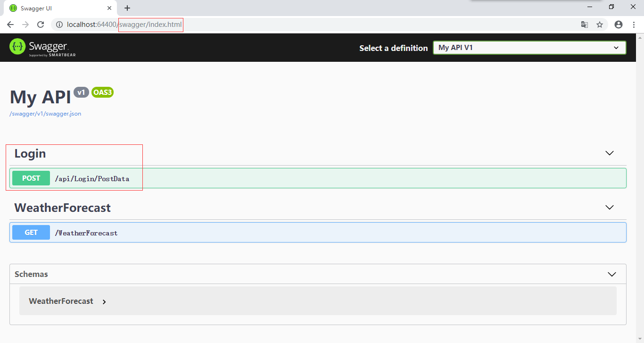644x343 pixels.
Task: Click the Schemas heading
Action: point(31,274)
